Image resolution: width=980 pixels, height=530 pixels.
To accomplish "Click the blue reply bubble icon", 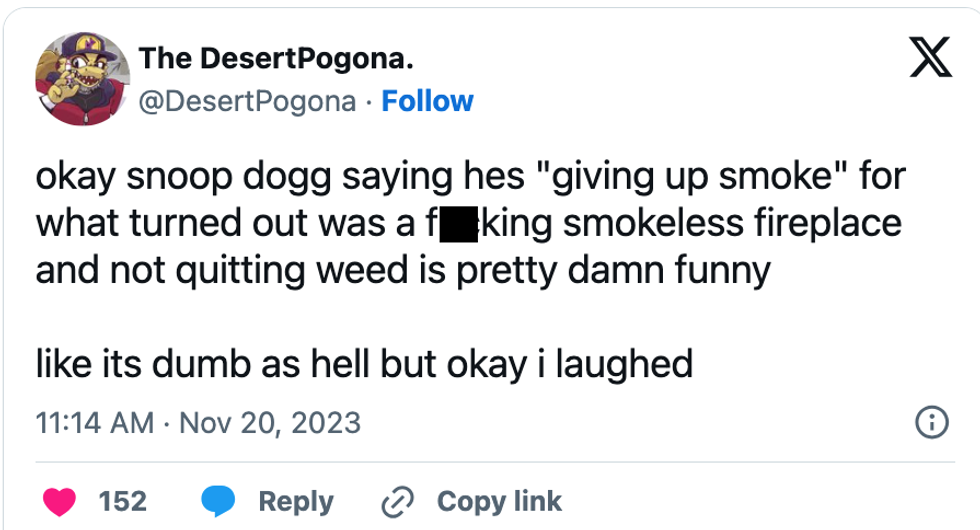I will [x=220, y=499].
